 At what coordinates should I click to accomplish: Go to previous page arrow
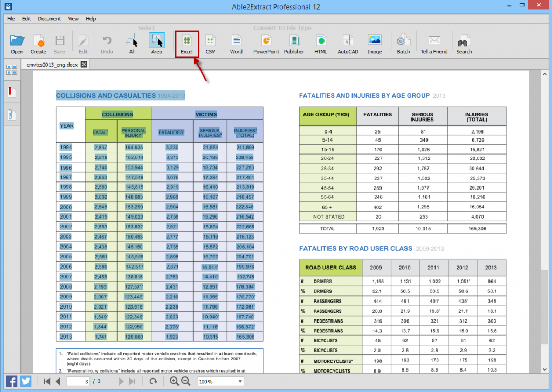58,381
